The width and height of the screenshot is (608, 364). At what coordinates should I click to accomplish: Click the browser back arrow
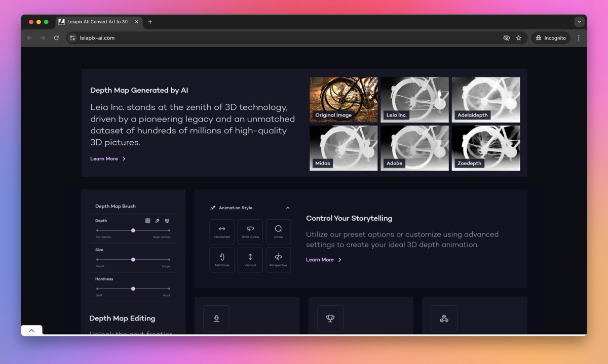29,38
